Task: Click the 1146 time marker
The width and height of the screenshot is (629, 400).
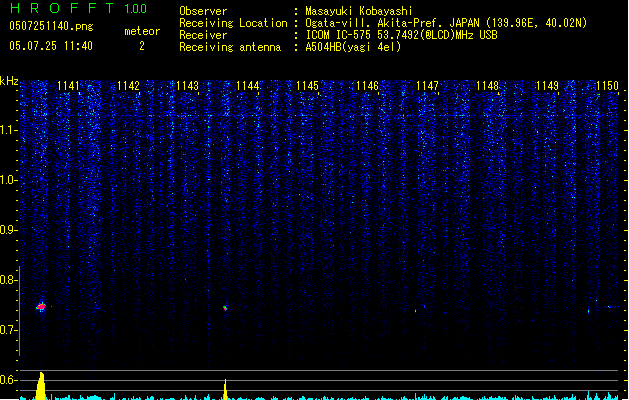Action: pos(367,86)
